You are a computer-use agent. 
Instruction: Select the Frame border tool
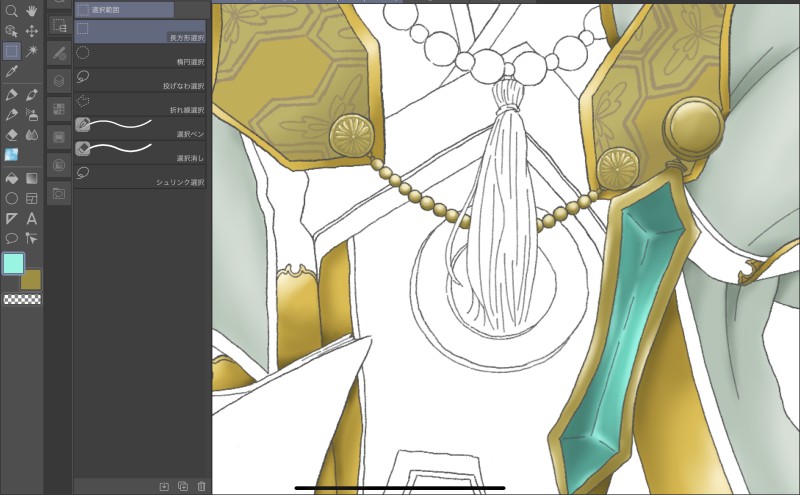[32, 198]
